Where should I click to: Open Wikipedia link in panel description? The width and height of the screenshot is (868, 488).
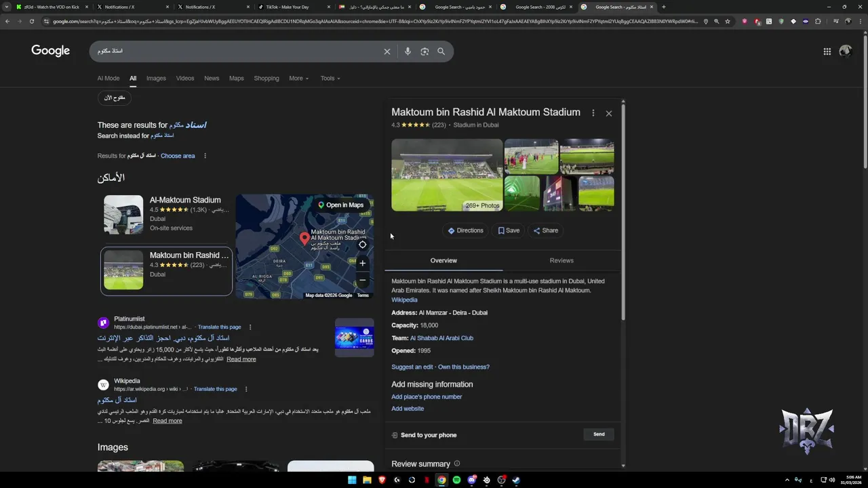point(404,300)
